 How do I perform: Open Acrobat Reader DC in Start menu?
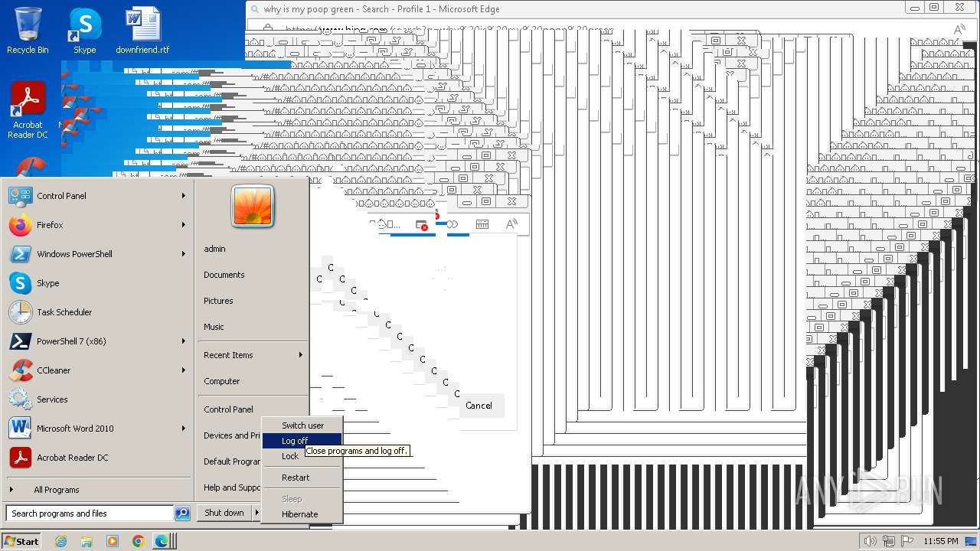[x=96, y=458]
